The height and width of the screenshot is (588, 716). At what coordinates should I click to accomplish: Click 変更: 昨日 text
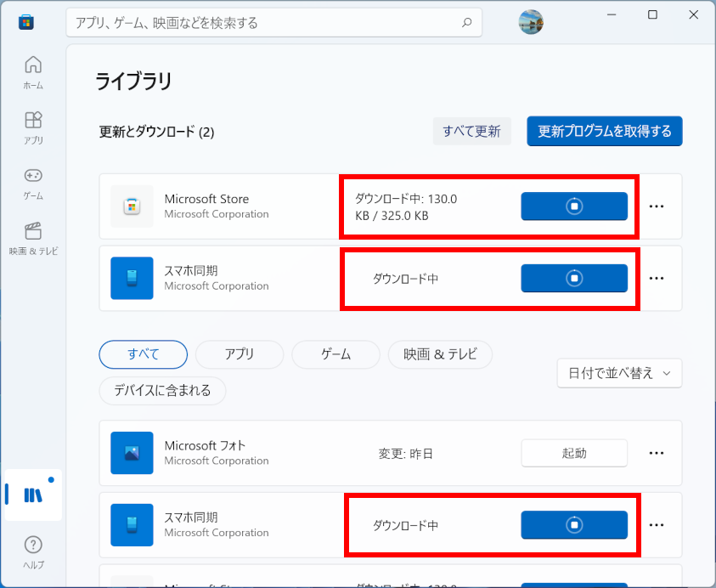click(x=405, y=454)
